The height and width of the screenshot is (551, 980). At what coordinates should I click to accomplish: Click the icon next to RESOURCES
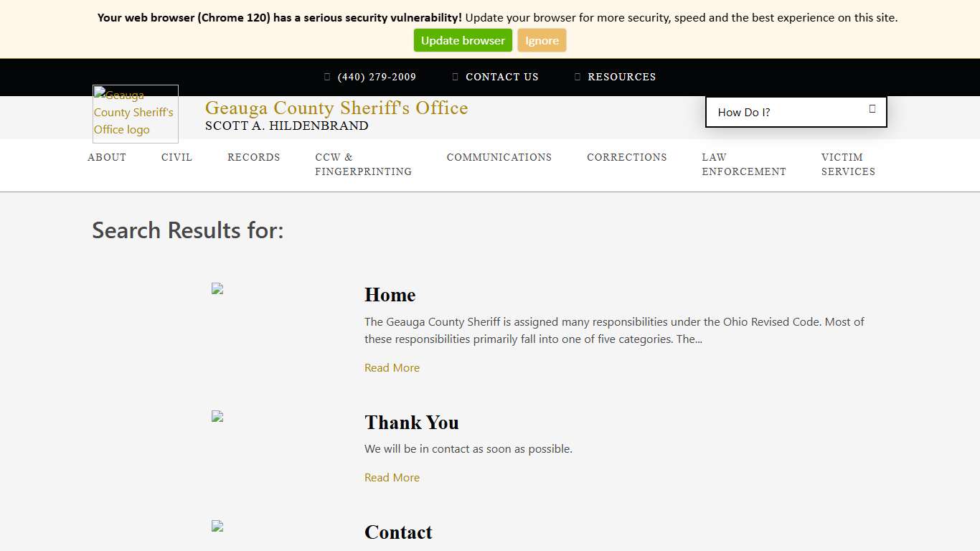pyautogui.click(x=577, y=77)
